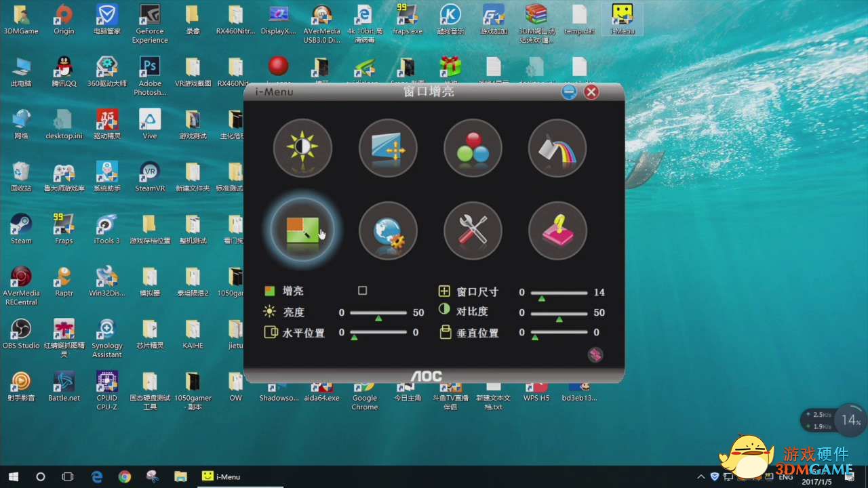868x488 pixels.
Task: Select the Image Setup screen-arrows icon
Action: (387, 148)
